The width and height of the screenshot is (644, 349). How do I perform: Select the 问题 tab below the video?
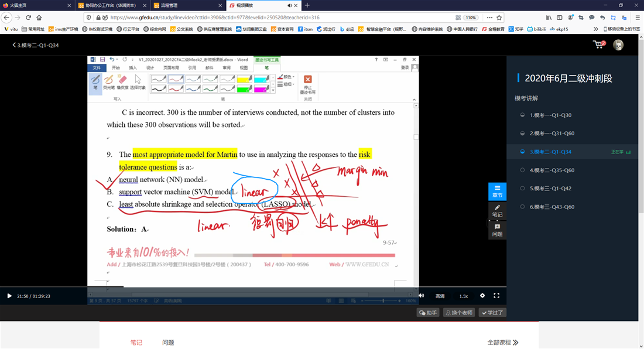pos(168,343)
